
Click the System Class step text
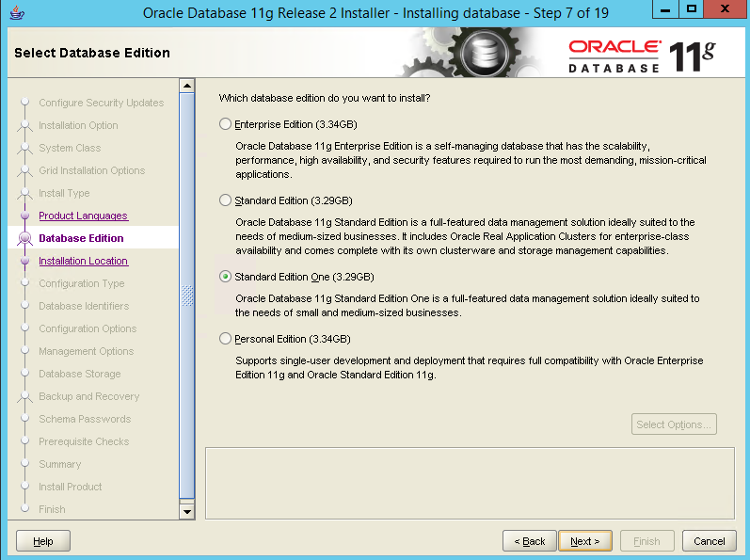click(70, 148)
